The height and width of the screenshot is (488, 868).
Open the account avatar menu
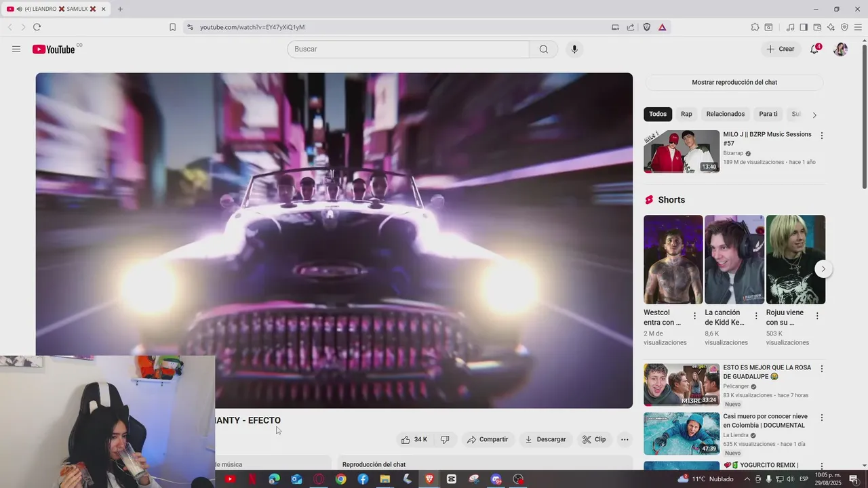(x=840, y=49)
